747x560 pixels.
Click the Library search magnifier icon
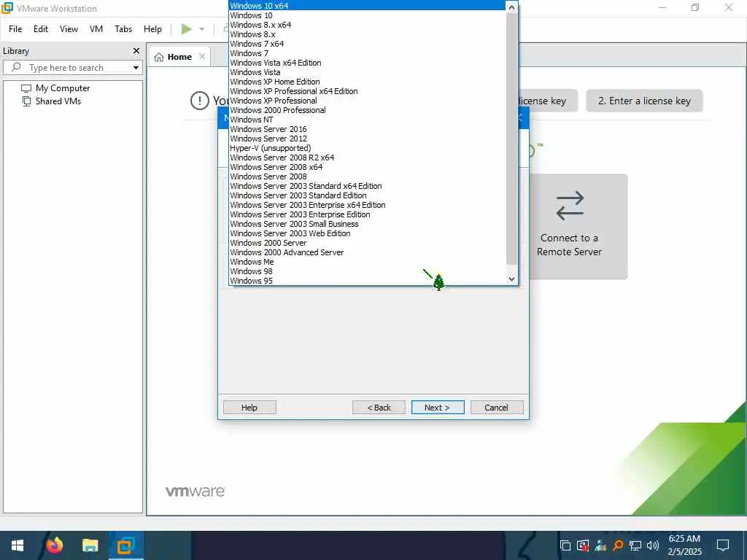click(16, 67)
